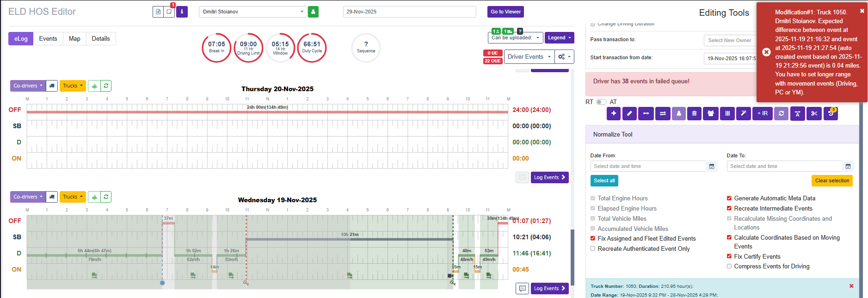Check Compress Events for Driving
Screen dimensions: 868x298
(729, 266)
